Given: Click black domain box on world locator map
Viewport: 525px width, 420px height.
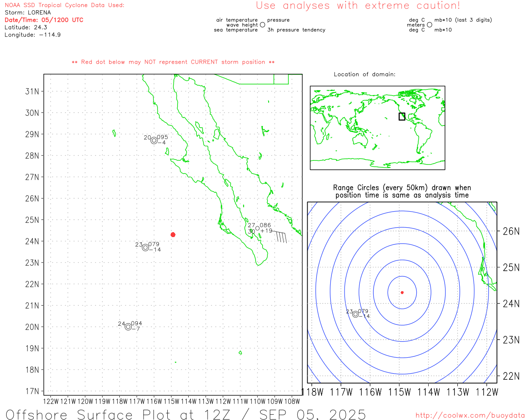Looking at the screenshot, I should click(x=402, y=116).
